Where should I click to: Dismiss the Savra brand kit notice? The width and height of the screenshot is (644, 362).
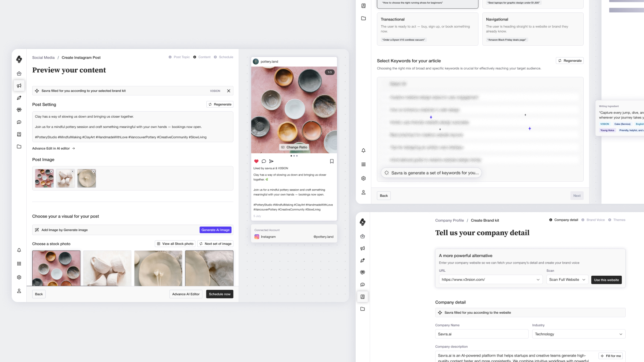coord(229,91)
